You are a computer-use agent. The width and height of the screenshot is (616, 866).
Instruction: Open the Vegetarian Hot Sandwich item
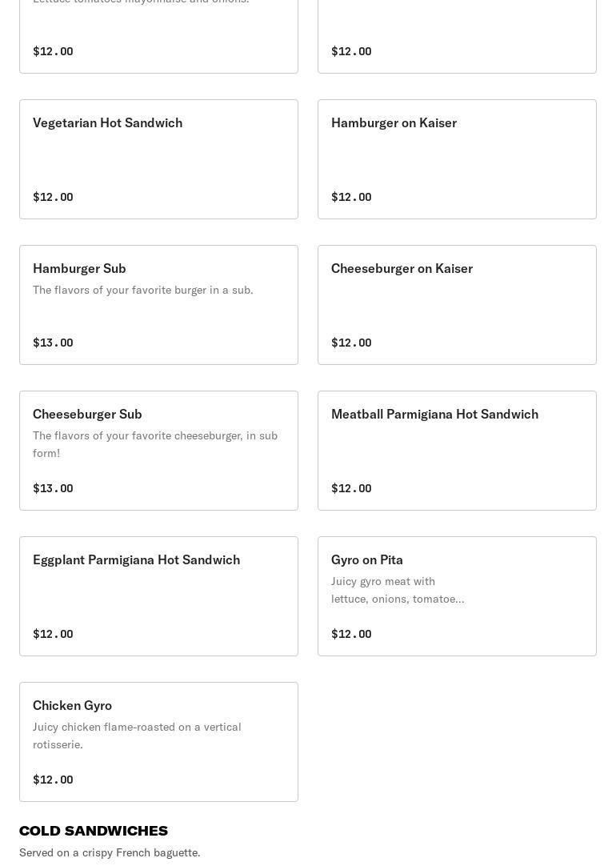[x=158, y=158]
